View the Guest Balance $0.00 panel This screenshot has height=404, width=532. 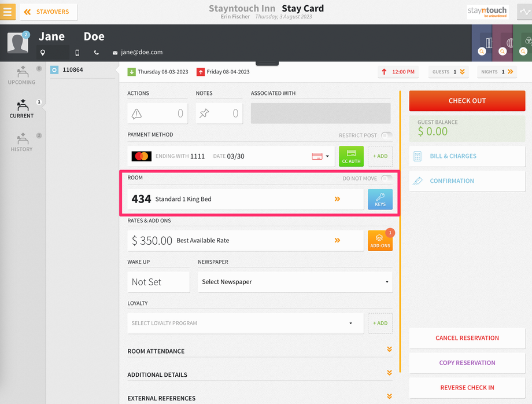click(x=467, y=128)
